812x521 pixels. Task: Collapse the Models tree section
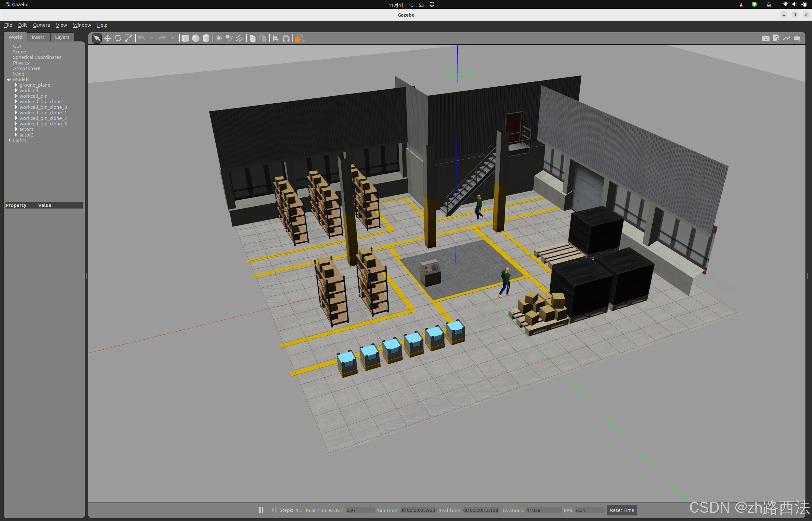(x=9, y=80)
